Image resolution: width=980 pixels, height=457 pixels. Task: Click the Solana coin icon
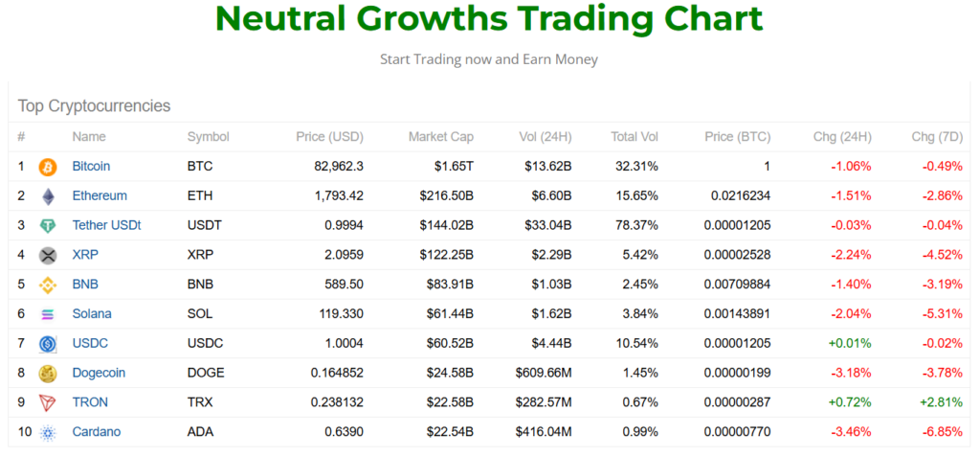point(48,314)
